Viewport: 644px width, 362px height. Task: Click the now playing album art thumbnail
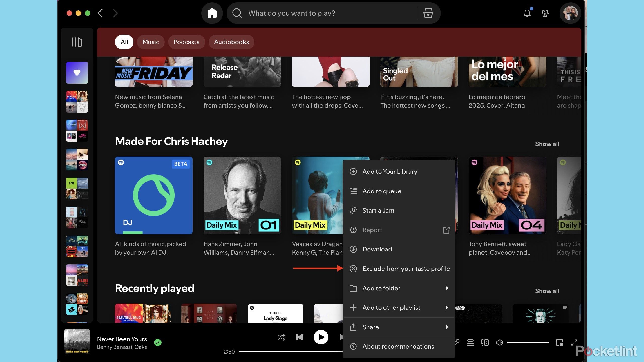tap(77, 341)
